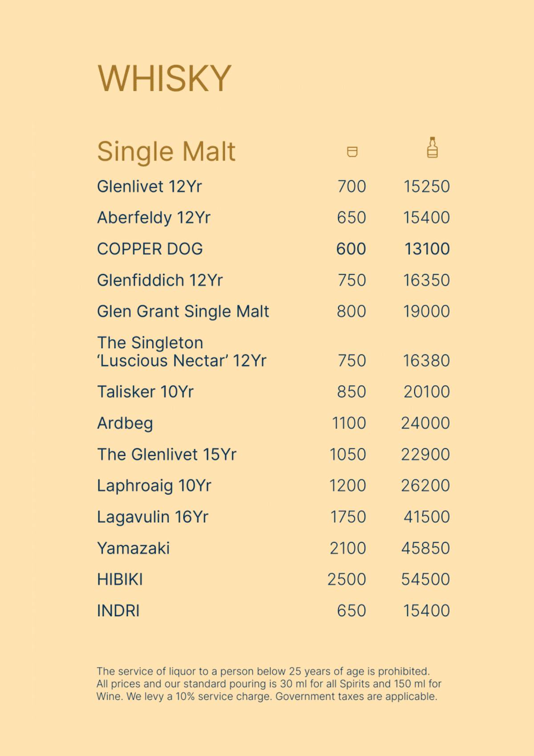This screenshot has height=756, width=534.
Task: Click the whisky glass icon
Action: pos(352,152)
